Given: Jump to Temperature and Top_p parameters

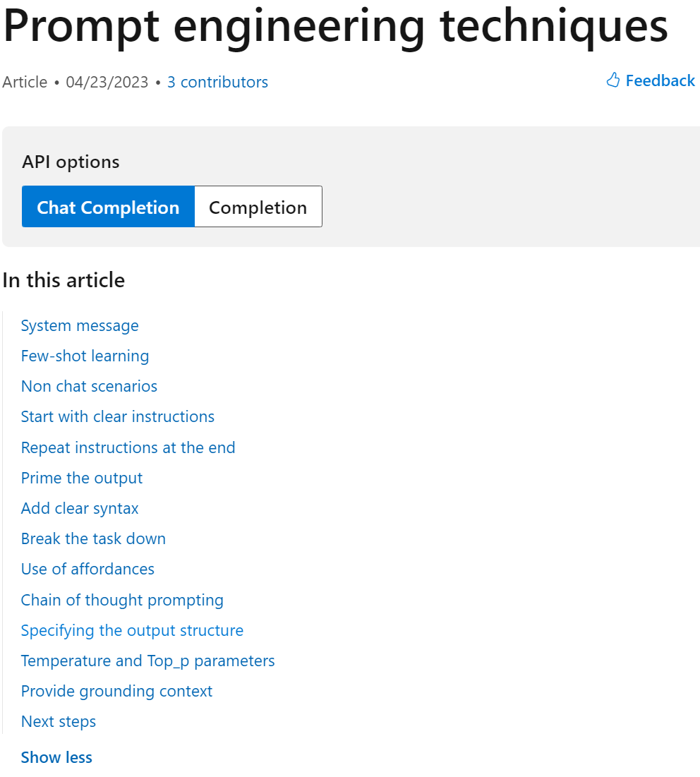Looking at the screenshot, I should pos(147,661).
